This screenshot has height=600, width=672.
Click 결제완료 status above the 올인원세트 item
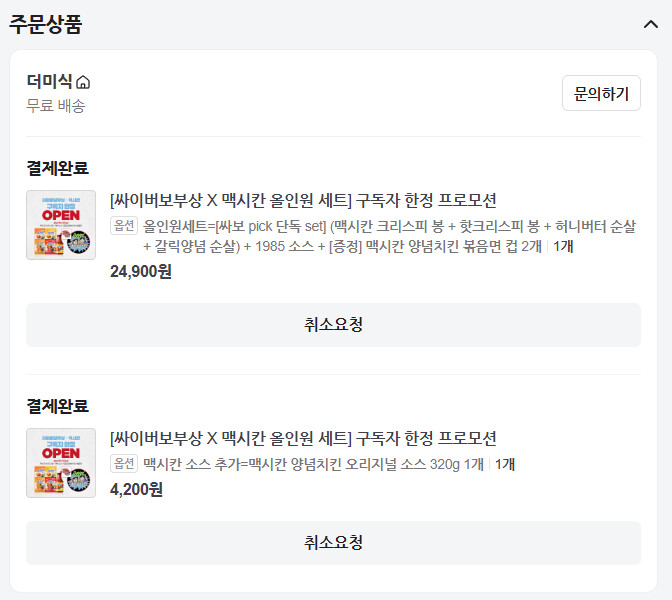(x=57, y=168)
